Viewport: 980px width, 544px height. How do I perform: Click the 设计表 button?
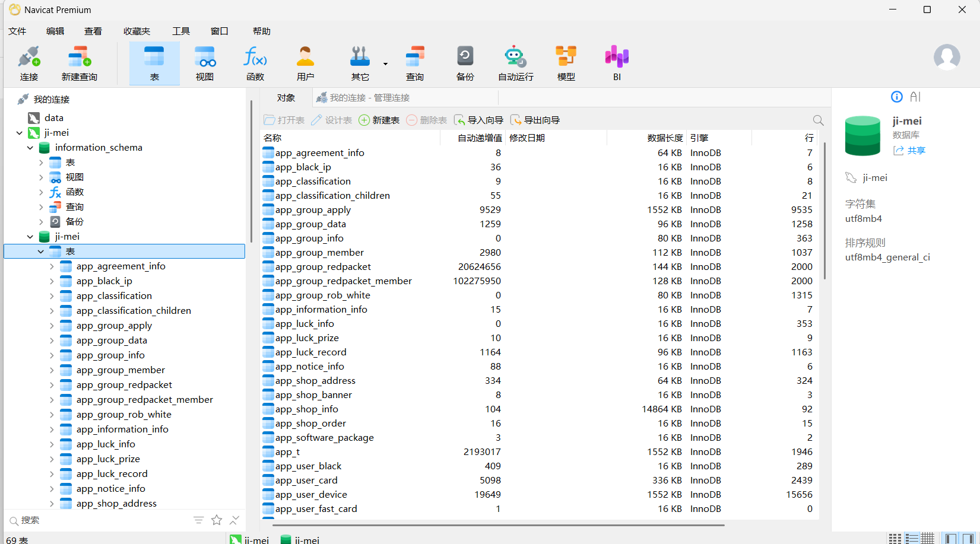coord(332,120)
